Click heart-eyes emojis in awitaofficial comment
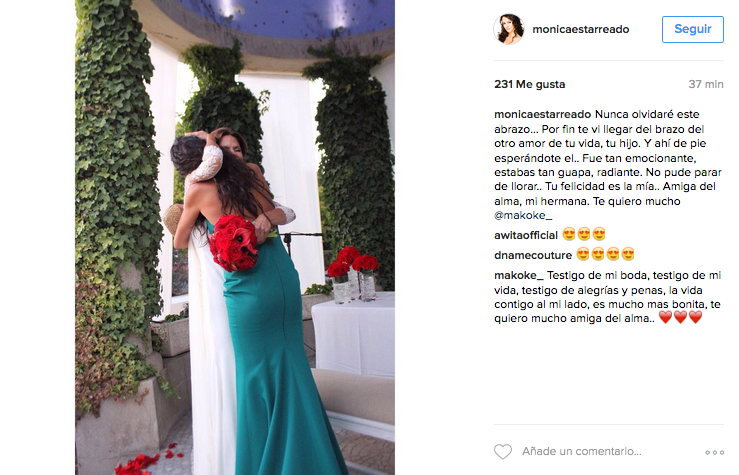The width and height of the screenshot is (739, 475). pos(584,234)
